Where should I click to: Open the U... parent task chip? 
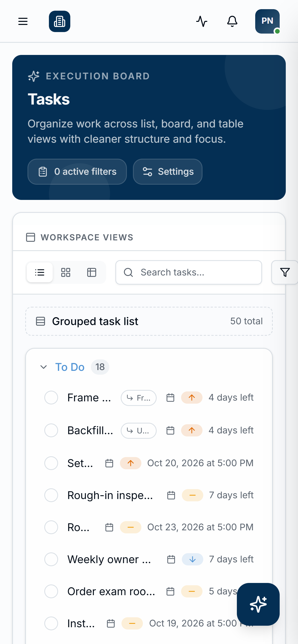coord(139,431)
